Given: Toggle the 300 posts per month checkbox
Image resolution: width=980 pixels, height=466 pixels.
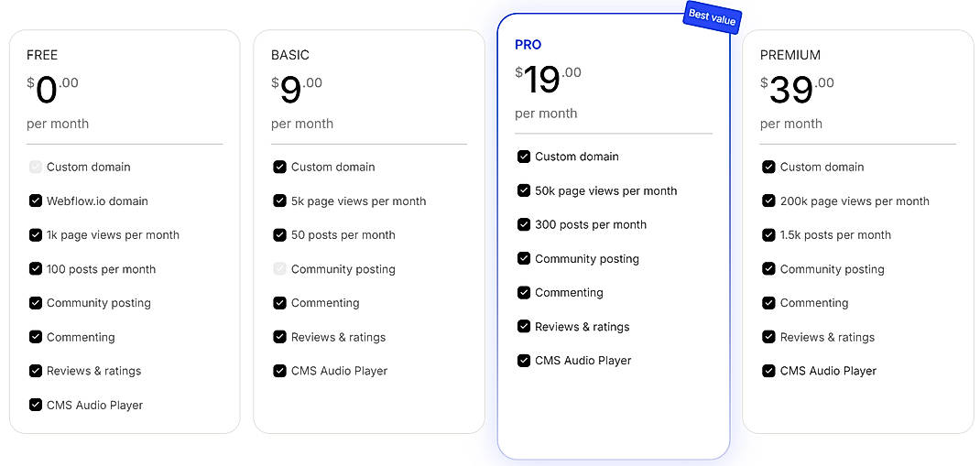Looking at the screenshot, I should (x=524, y=224).
